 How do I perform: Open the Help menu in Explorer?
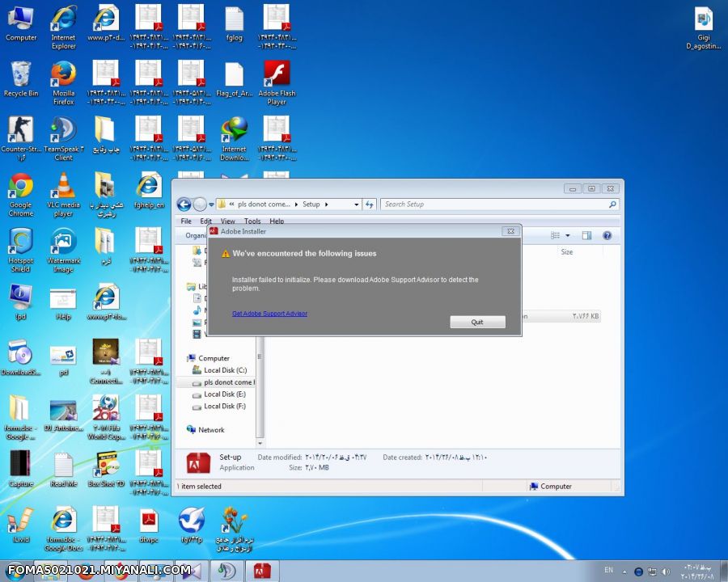pos(277,221)
